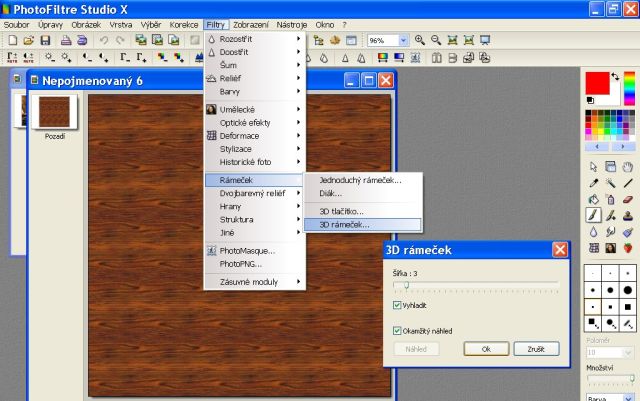Select the Eraser tool
This screenshot has width=640, height=401.
coord(628,199)
